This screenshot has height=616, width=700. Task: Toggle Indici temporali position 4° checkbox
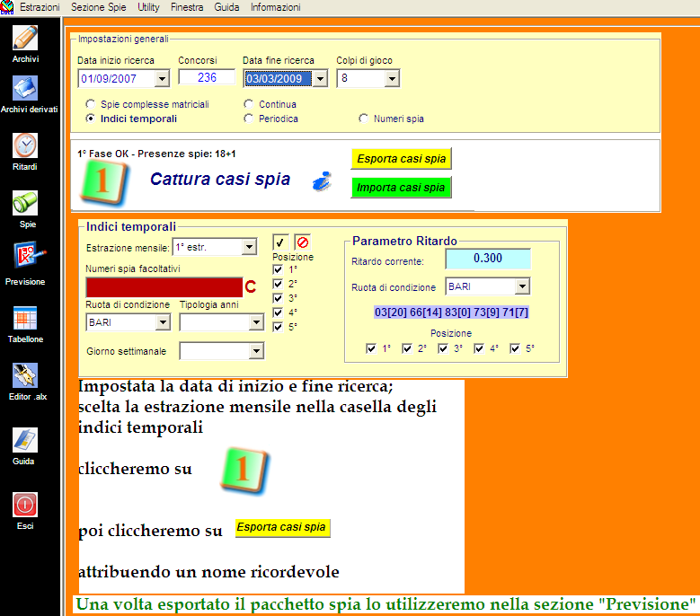point(278,312)
